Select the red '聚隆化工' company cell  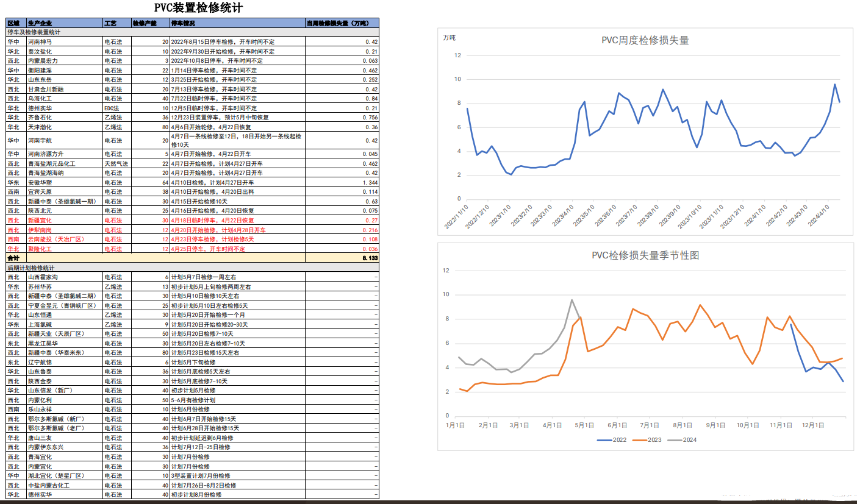point(65,249)
